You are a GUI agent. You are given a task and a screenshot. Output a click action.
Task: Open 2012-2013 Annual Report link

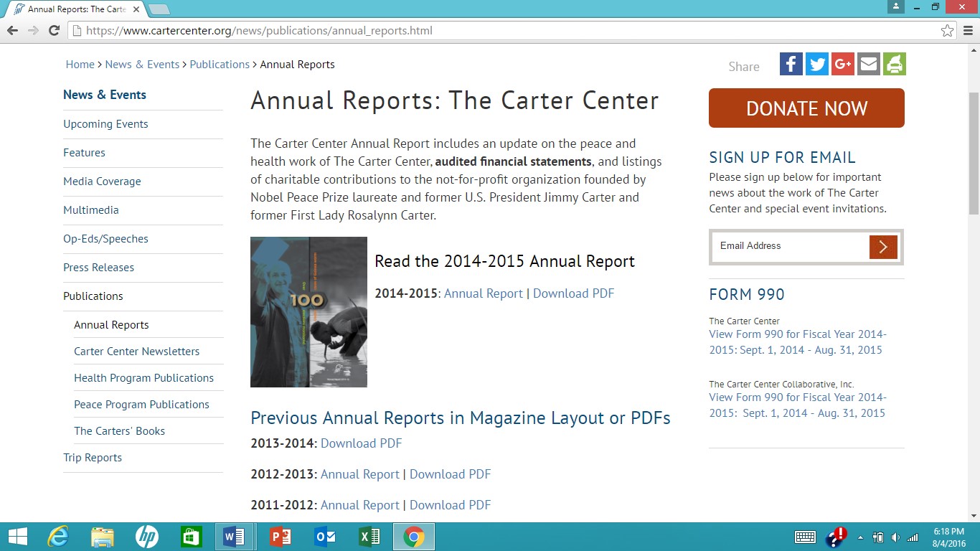click(x=360, y=474)
